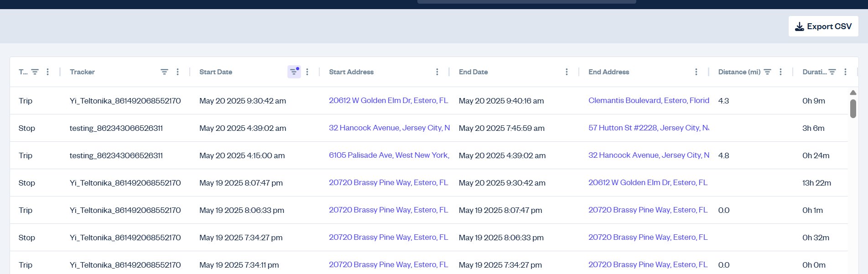Open end address 20612 W Golden Elm Dr
Image resolution: width=868 pixels, height=274 pixels.
(x=648, y=182)
